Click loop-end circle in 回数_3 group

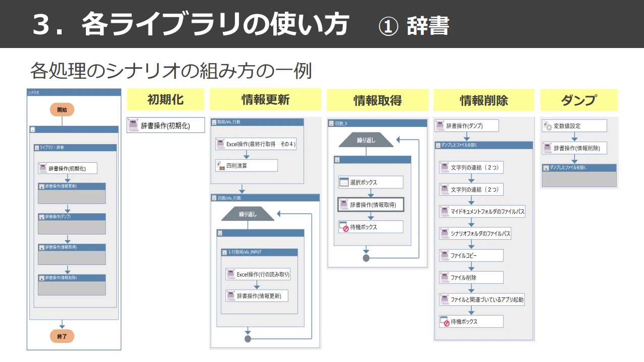pyautogui.click(x=366, y=258)
